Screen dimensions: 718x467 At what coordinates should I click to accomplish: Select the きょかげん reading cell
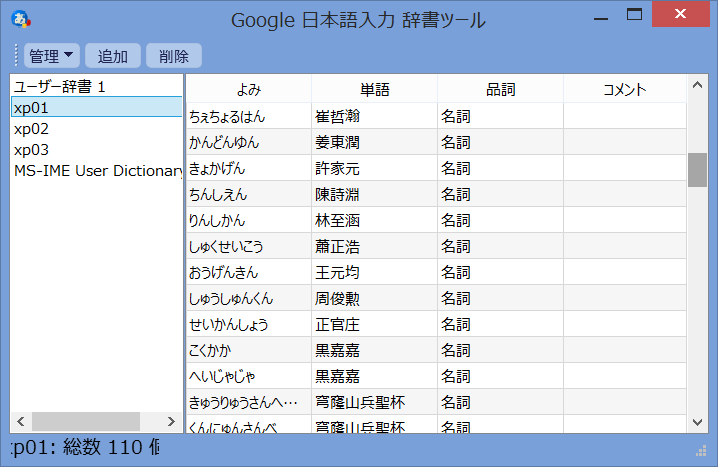tap(249, 168)
